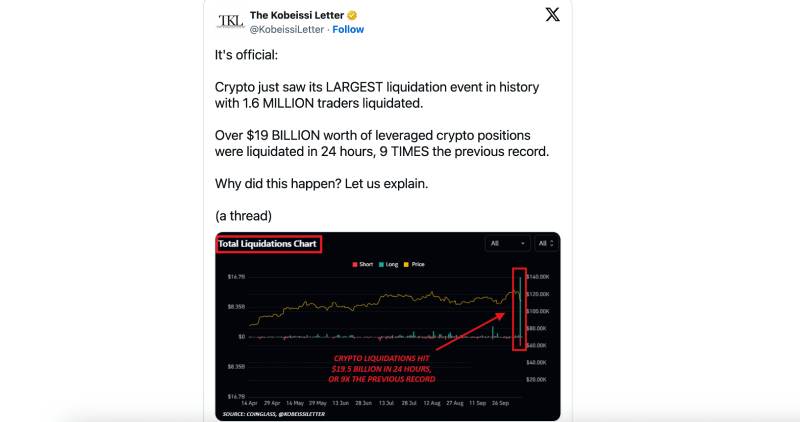Follow The Kobeissi Letter account
The height and width of the screenshot is (422, 800).
pyautogui.click(x=348, y=29)
